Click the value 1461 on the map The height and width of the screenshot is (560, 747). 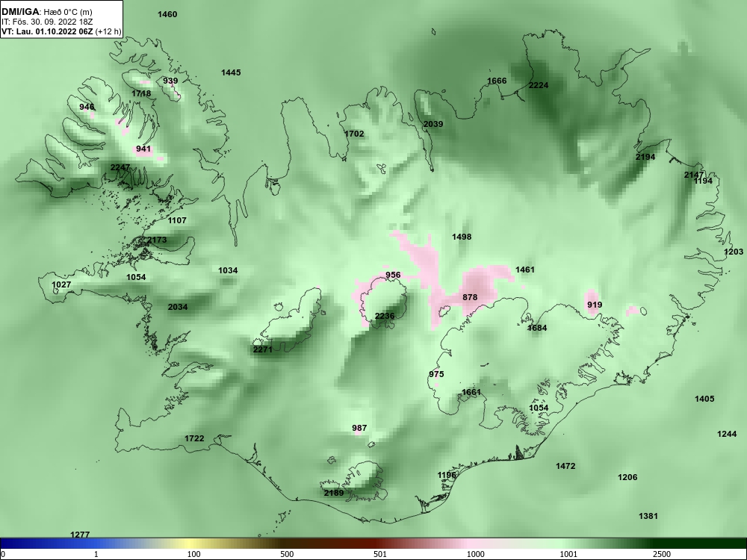tap(525, 270)
